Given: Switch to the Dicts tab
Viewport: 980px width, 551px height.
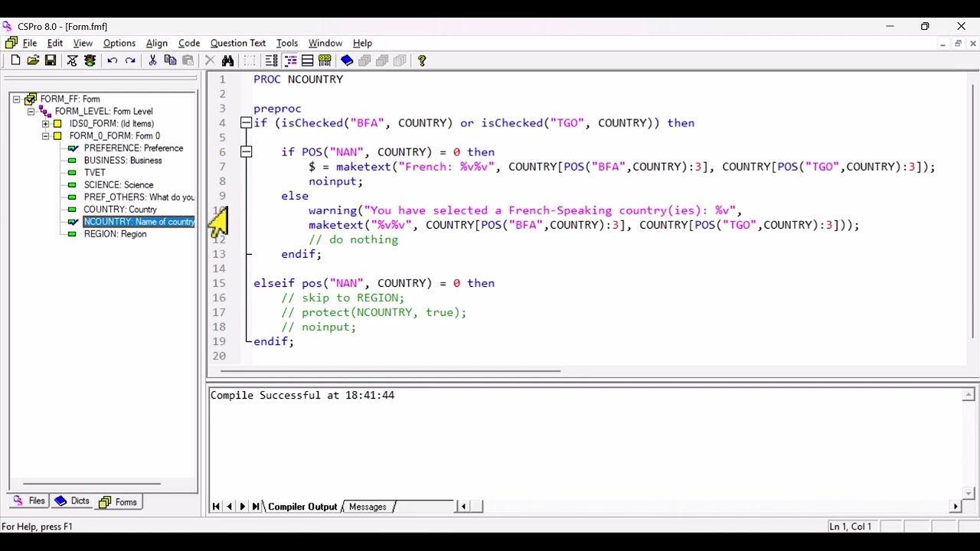Looking at the screenshot, I should 73,501.
